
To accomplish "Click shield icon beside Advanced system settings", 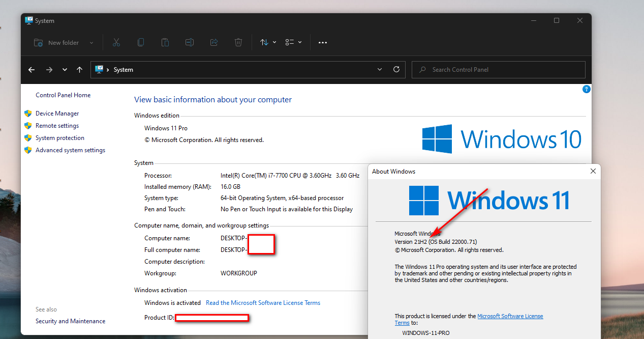I will [28, 150].
